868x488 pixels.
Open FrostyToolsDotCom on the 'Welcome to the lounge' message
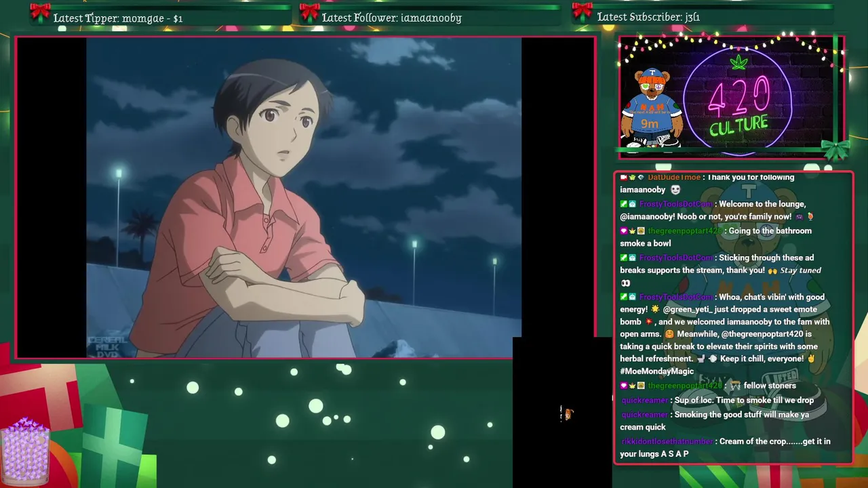click(x=676, y=204)
